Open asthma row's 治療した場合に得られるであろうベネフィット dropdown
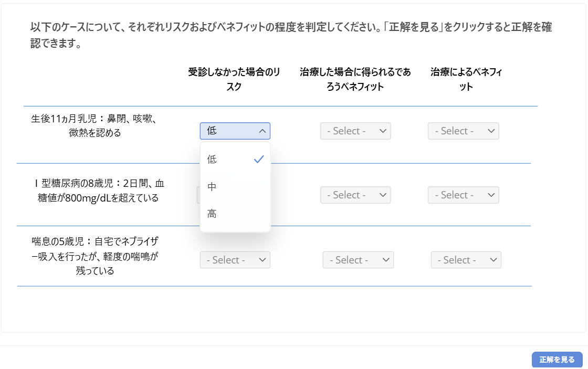Viewport: 588px width, 369px height. point(358,260)
